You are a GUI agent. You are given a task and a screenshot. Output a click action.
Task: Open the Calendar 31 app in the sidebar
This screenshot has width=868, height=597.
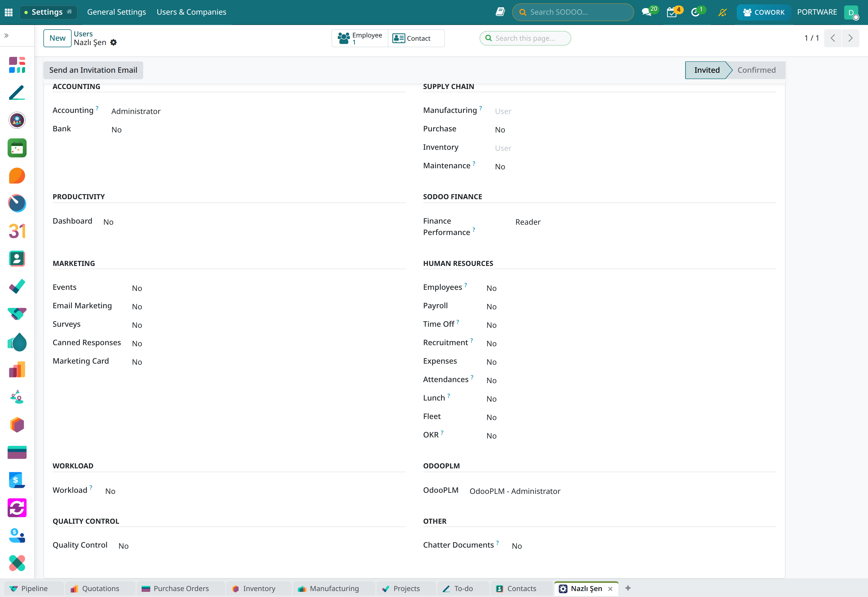pyautogui.click(x=17, y=231)
